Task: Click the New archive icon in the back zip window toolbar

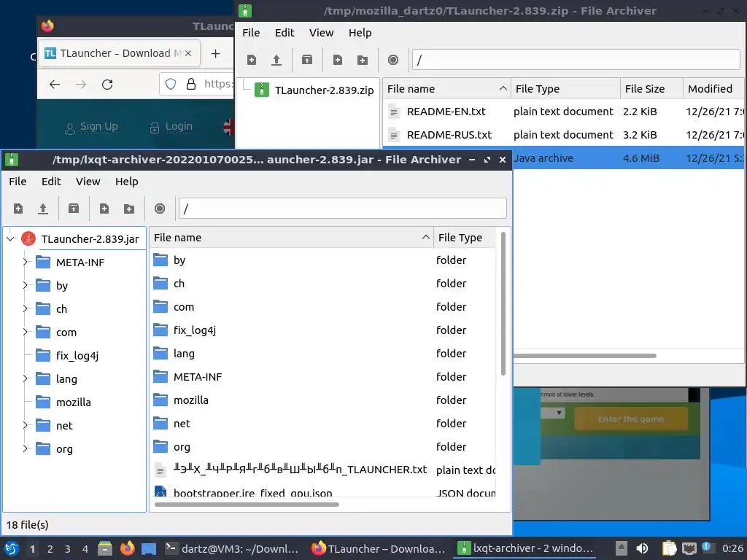Action: tap(252, 60)
